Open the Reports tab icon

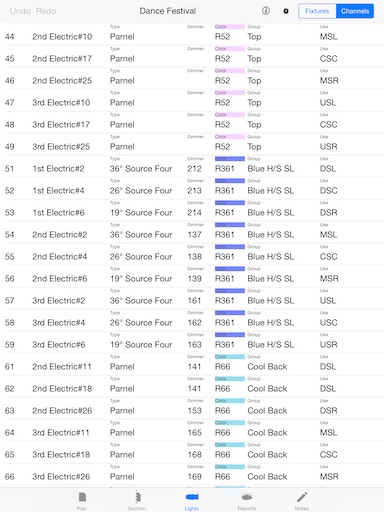[x=247, y=497]
